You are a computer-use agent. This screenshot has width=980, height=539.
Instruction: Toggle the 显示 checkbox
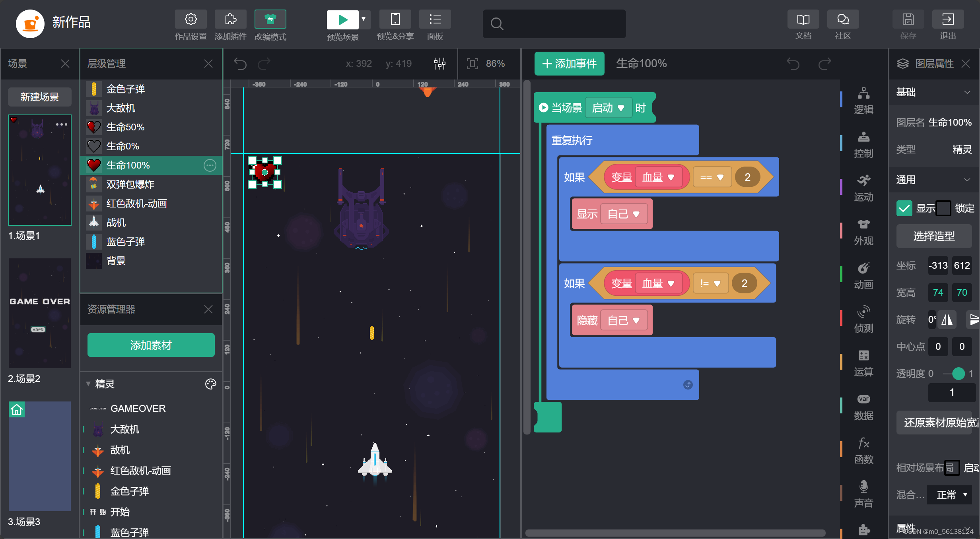tap(904, 208)
